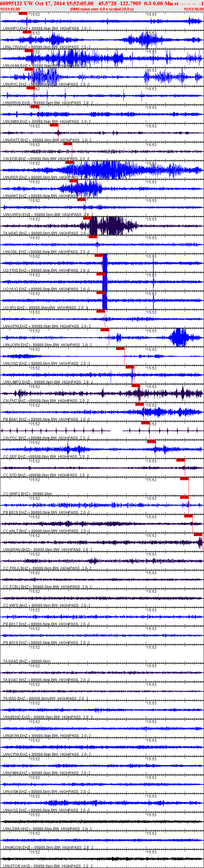
Task: Select the red pick flag above TA H04D trace
Action: (87, 218)
